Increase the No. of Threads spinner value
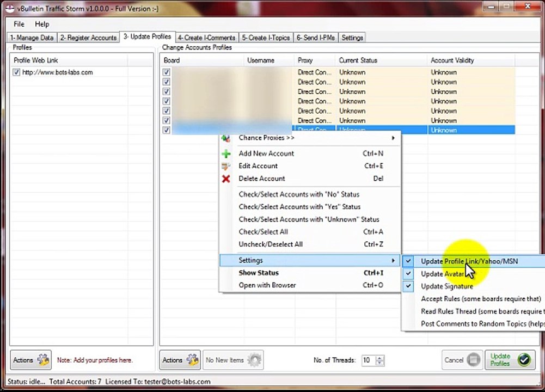545x392 pixels. [x=380, y=358]
